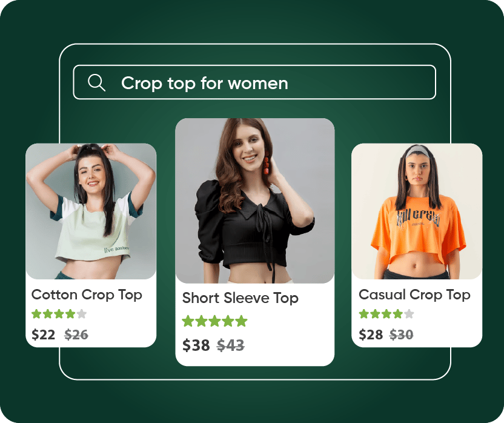Click the 'Crop top for women' search field
504x423 pixels.
click(254, 82)
